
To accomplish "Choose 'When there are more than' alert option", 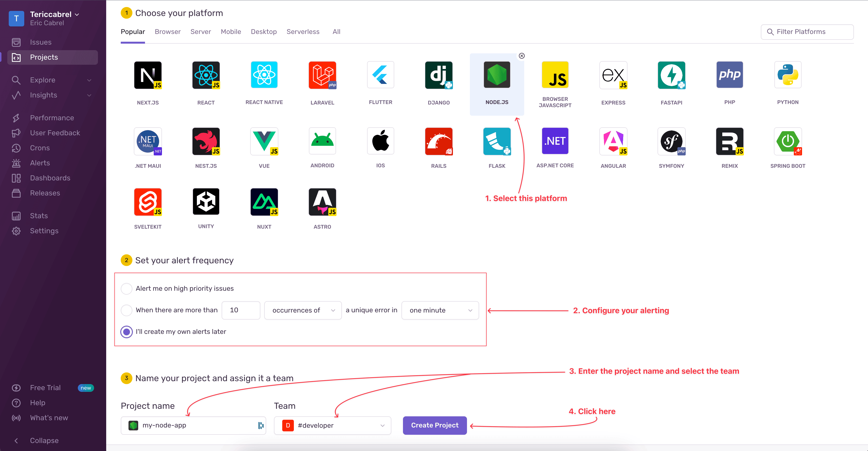I will pos(126,310).
